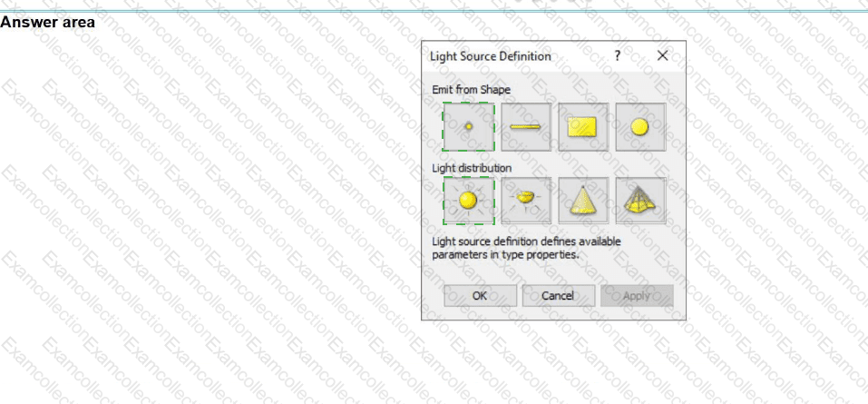
Task: Close the Light Source Definition dialog
Action: click(x=662, y=55)
